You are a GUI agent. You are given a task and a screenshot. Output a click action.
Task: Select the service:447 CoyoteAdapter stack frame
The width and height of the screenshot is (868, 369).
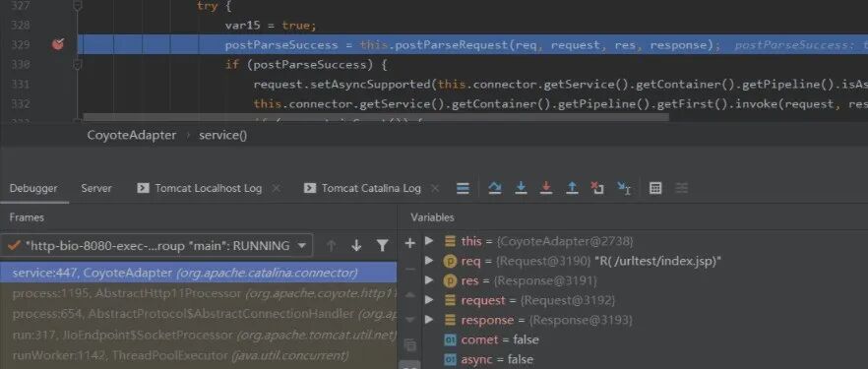tap(198, 273)
